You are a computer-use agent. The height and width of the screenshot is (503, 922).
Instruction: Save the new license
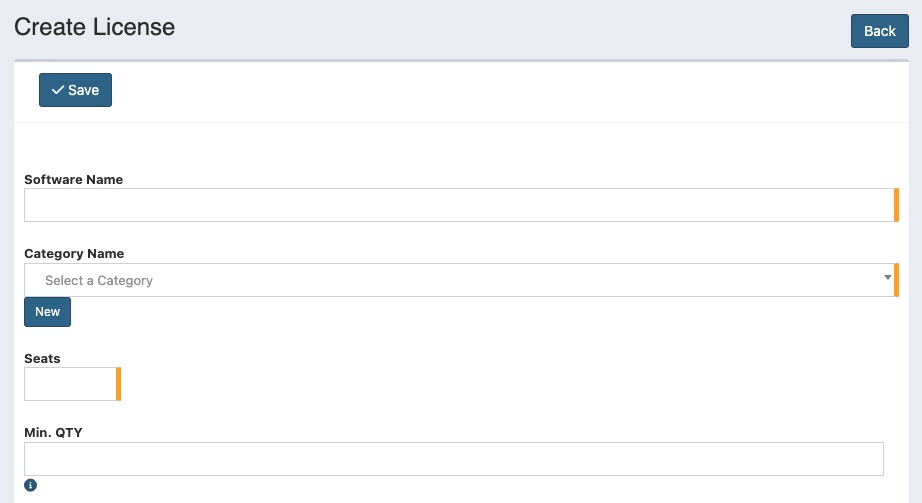tap(75, 90)
